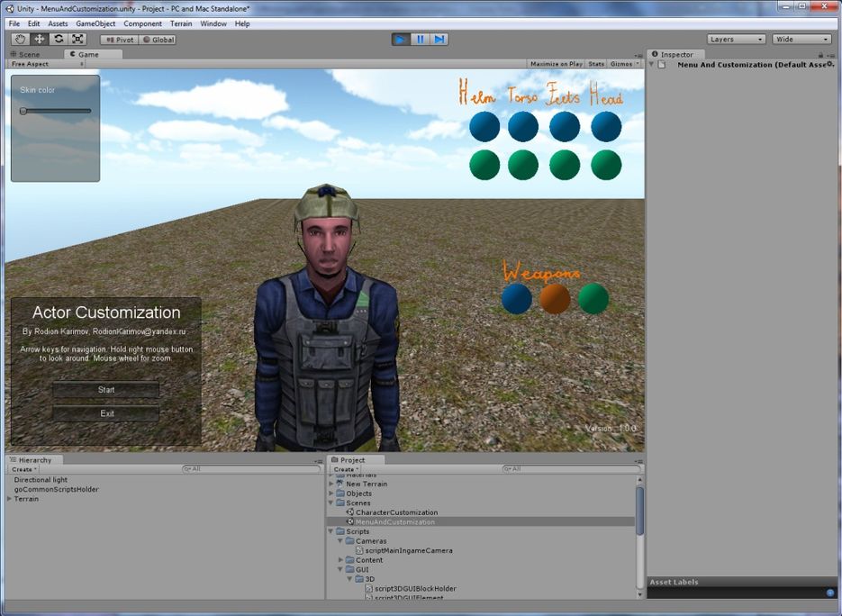Open the Gizmos dropdown
The height and width of the screenshot is (616, 842).
click(624, 64)
